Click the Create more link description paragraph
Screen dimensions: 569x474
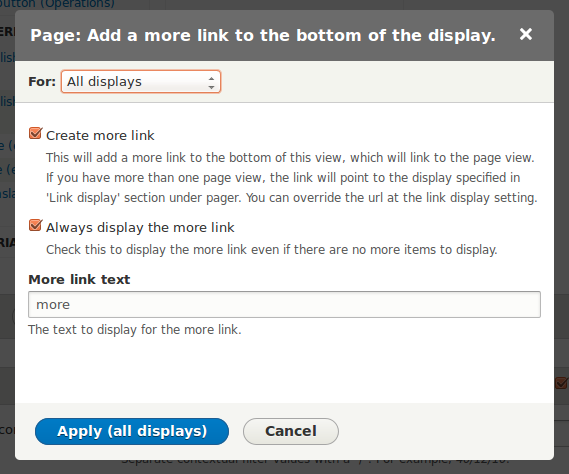pyautogui.click(x=291, y=178)
